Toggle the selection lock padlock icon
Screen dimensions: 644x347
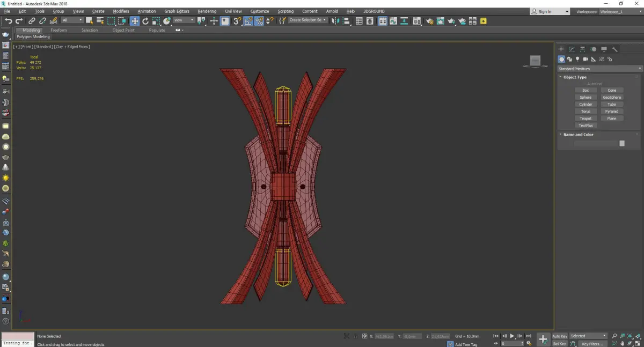pyautogui.click(x=355, y=336)
